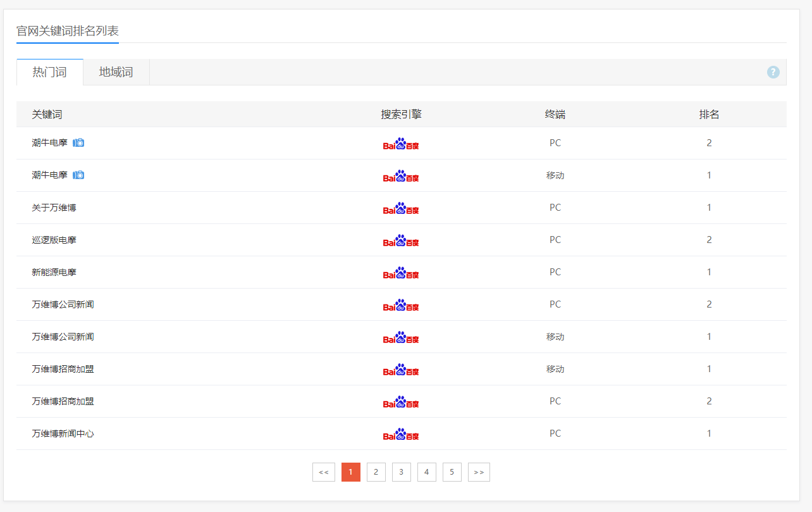Click the 搜索引擎 column header
Screen dimensions: 812x512
coord(402,115)
